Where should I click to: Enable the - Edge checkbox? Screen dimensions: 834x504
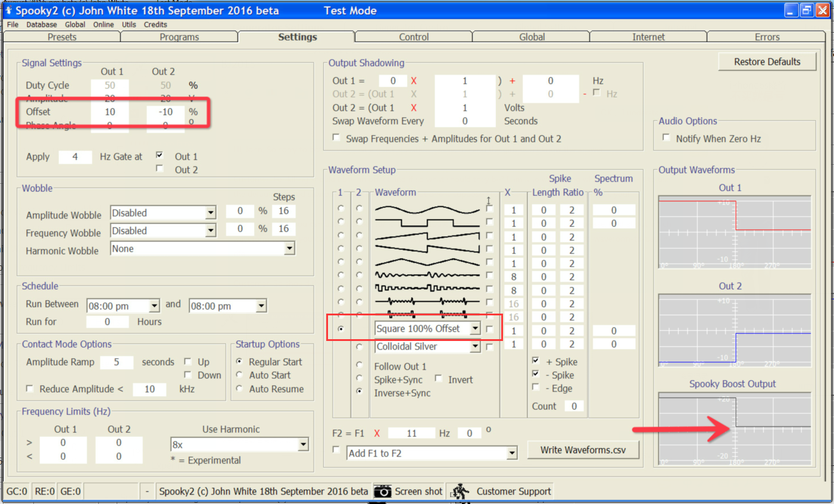point(536,387)
